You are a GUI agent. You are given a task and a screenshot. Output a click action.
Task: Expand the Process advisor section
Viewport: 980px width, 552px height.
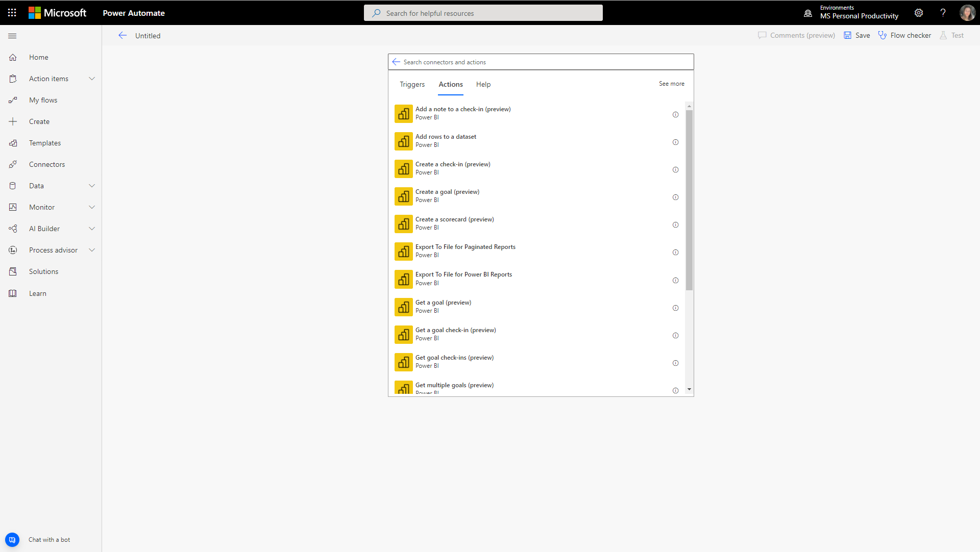pos(92,250)
